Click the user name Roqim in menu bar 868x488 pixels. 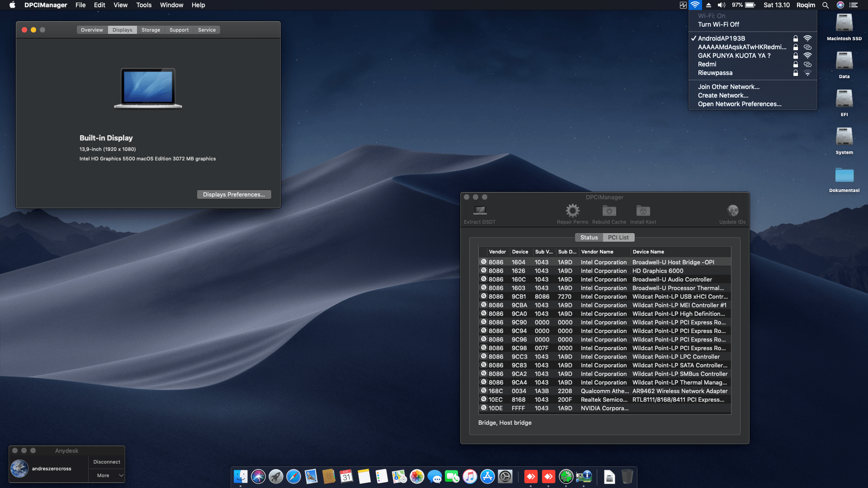(x=806, y=5)
